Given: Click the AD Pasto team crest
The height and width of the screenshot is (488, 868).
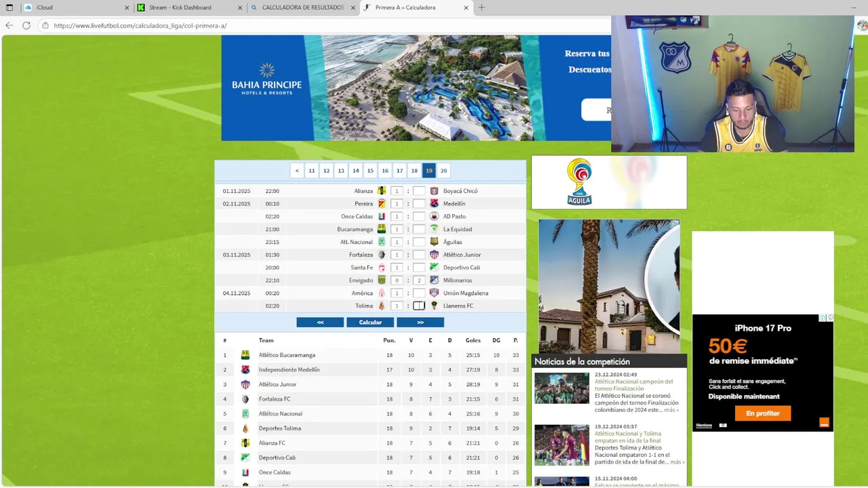Looking at the screenshot, I should [x=434, y=216].
